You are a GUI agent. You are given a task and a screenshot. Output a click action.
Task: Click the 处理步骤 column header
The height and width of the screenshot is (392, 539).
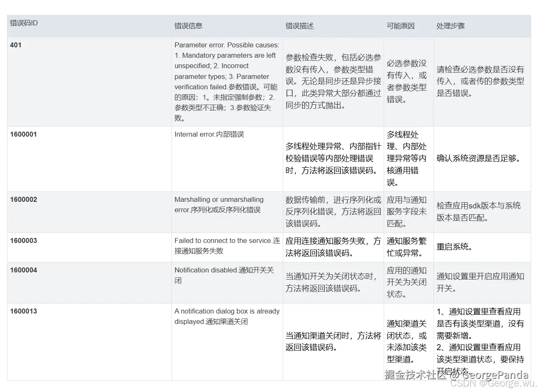(482, 26)
